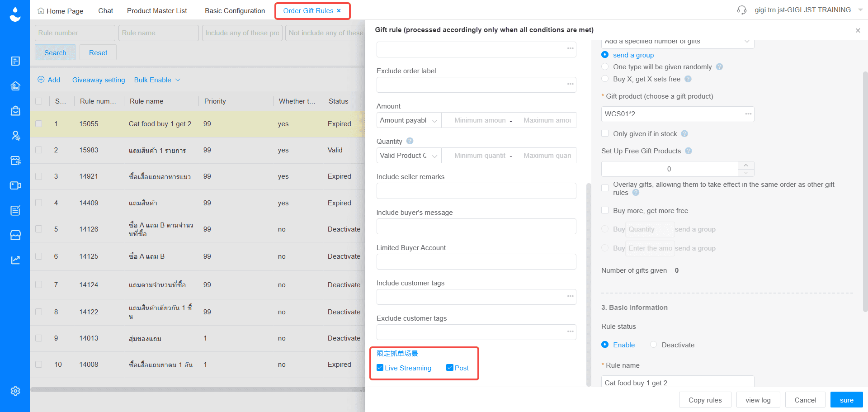Select the Deactivate rule status radio
Screen dimensions: 868x412
tap(653, 345)
